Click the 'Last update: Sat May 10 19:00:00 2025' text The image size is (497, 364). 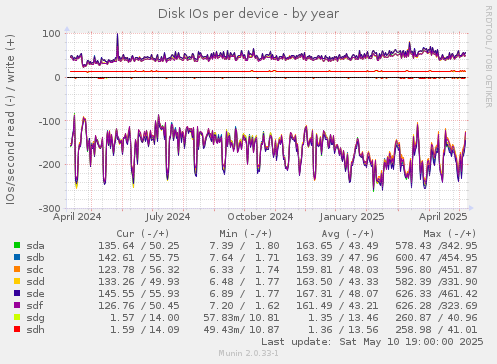click(372, 342)
